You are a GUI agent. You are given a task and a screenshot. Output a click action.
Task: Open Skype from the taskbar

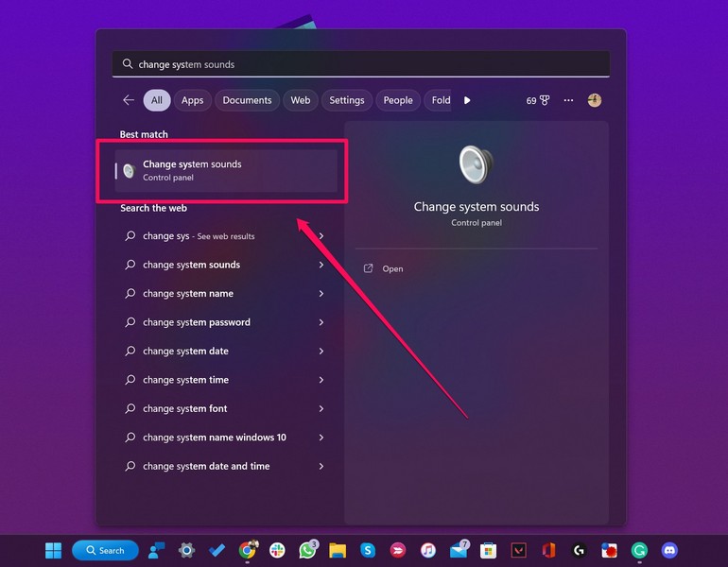[368, 550]
